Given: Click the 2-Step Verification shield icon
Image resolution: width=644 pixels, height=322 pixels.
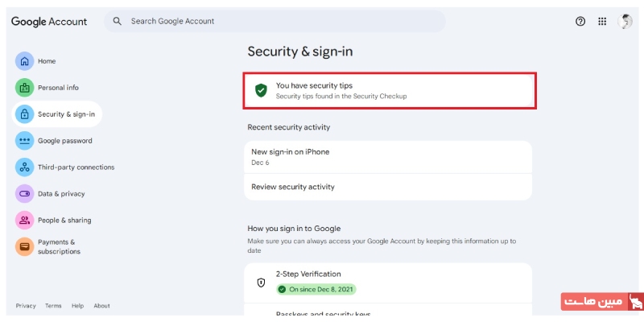Looking at the screenshot, I should coord(261,283).
